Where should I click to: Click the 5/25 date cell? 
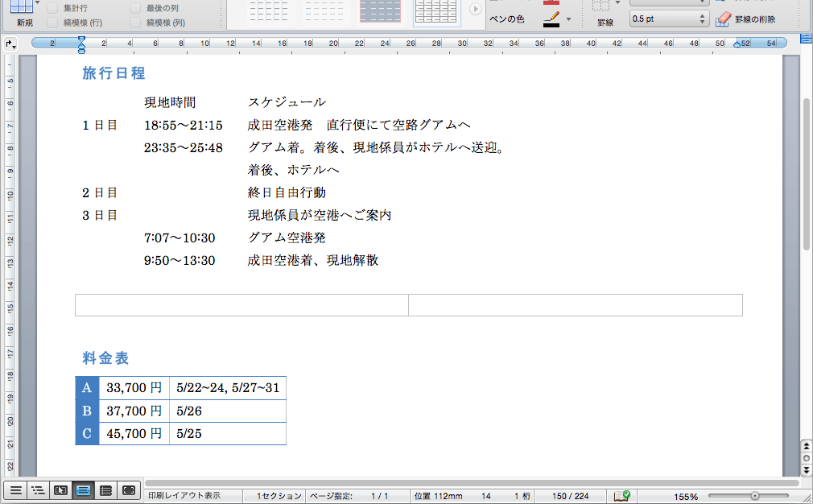point(228,433)
